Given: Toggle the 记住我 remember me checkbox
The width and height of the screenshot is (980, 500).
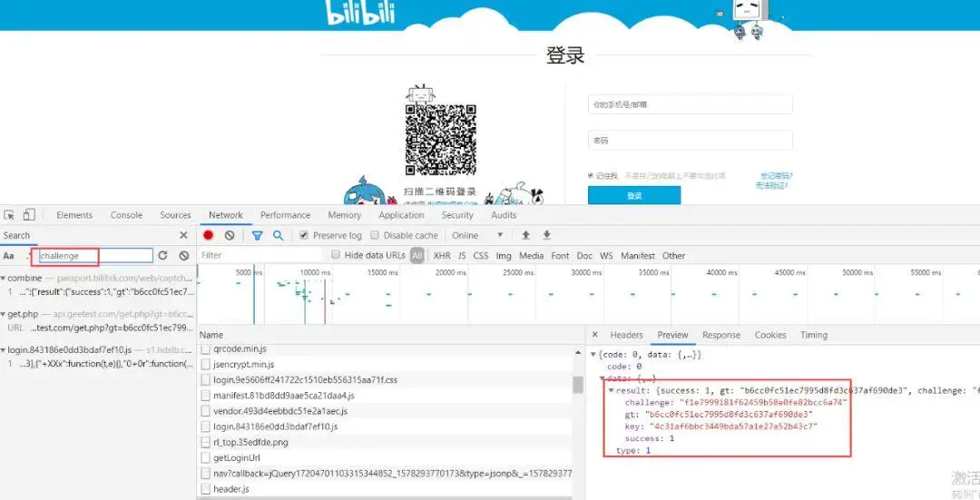Looking at the screenshot, I should pos(591,176).
